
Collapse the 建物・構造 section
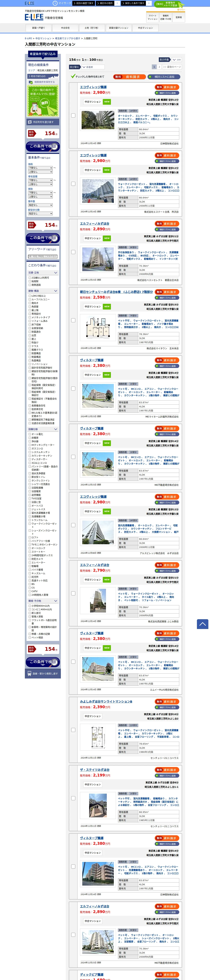43,291
